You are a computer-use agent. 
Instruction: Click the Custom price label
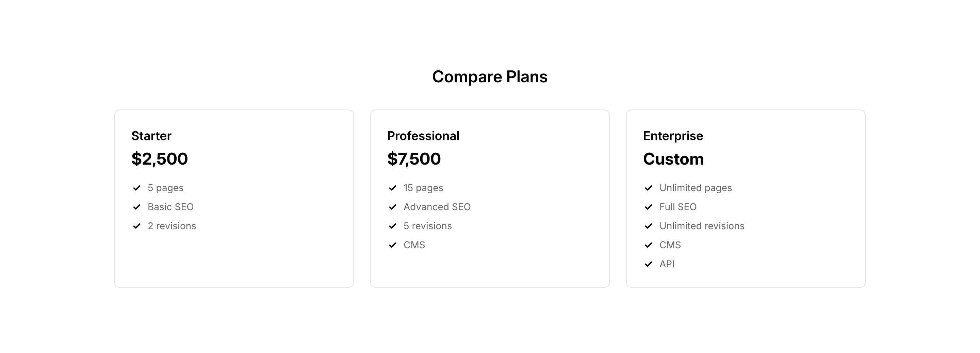point(673,159)
